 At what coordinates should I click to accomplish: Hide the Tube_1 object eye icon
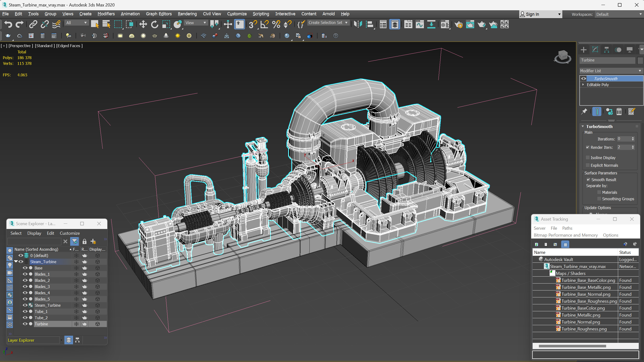25,312
